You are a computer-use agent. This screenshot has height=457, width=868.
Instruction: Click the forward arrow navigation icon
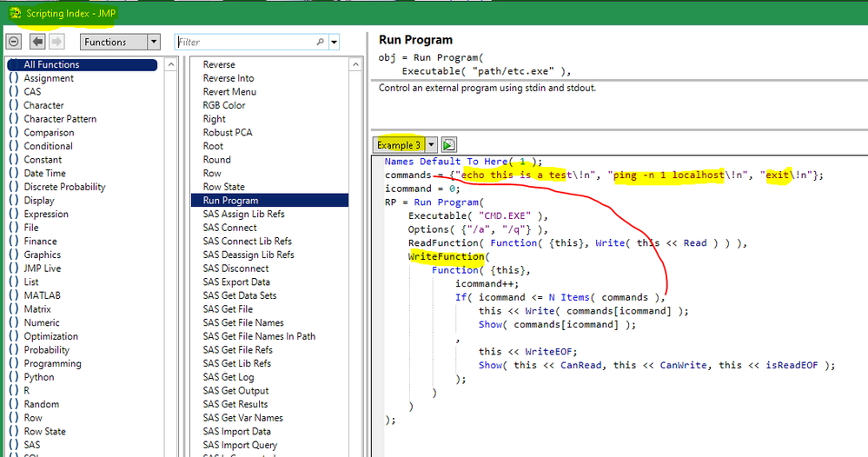point(56,42)
